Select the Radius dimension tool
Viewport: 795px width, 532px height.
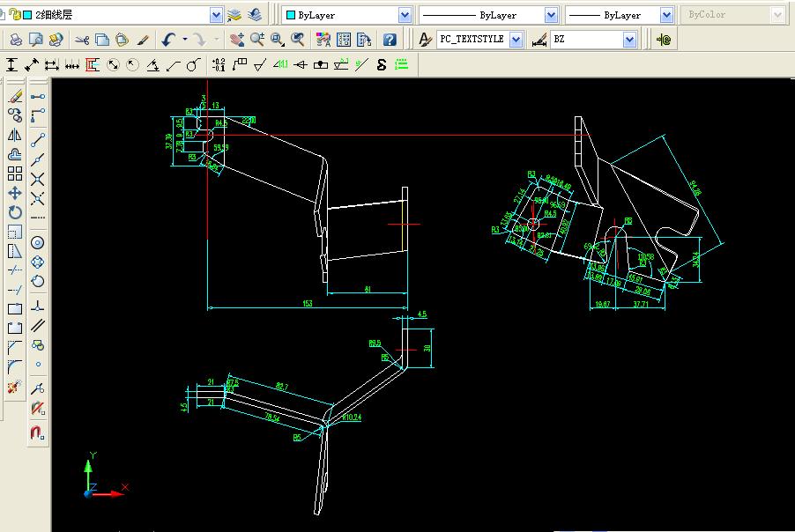point(132,65)
